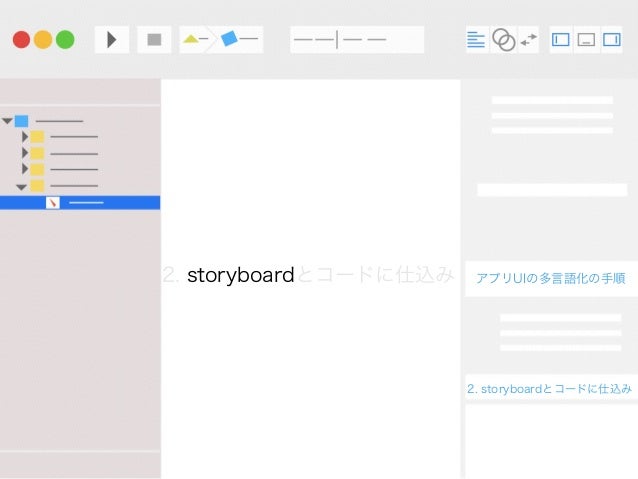Screen dimensions: 638x479
Task: Expand the second yellow folder
Action: [x=25, y=153]
